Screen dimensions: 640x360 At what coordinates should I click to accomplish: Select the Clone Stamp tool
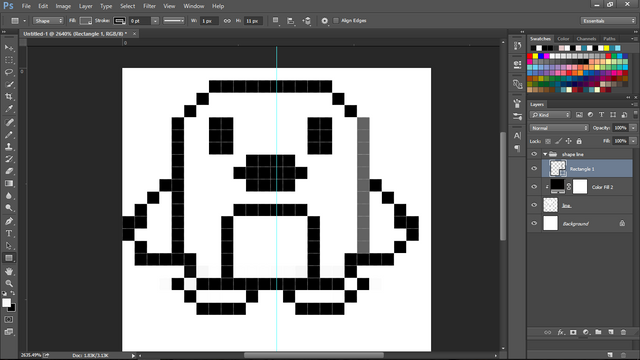pos(9,147)
